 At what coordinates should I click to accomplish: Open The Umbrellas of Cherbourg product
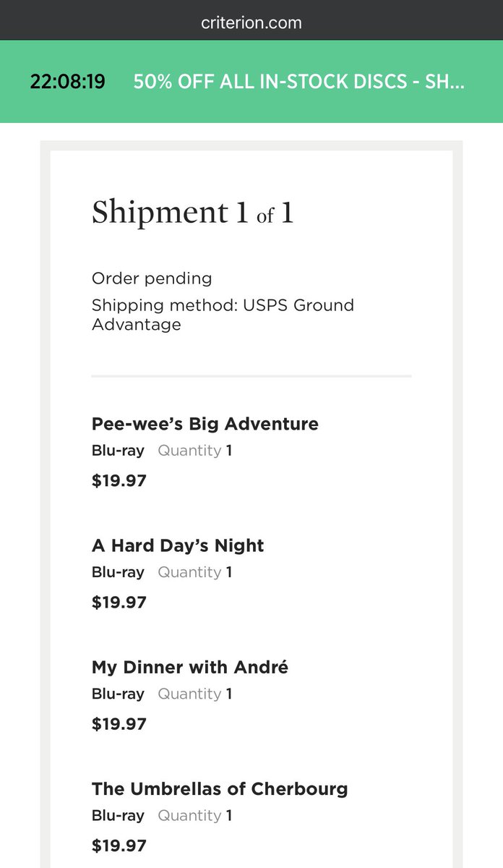pos(220,788)
